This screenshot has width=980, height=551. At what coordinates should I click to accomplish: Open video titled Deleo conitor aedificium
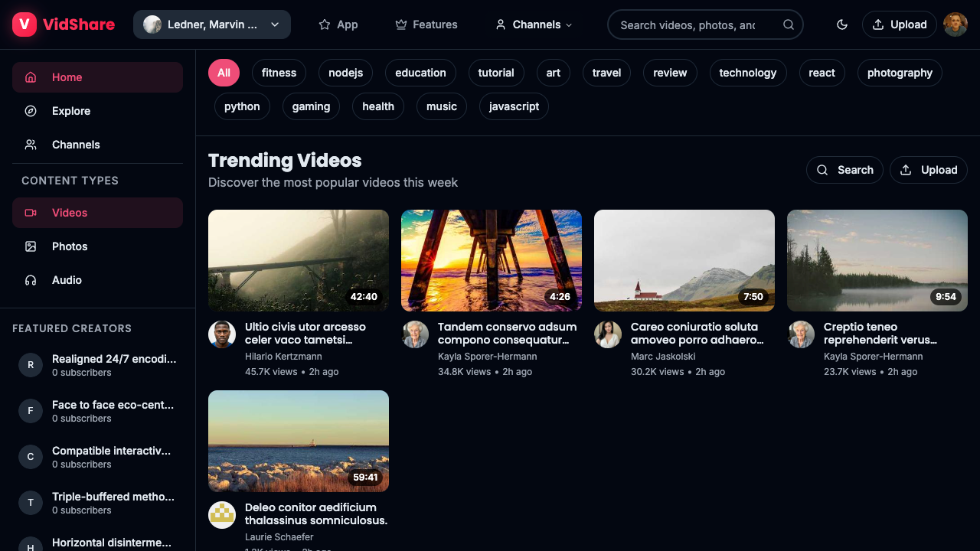(x=316, y=514)
